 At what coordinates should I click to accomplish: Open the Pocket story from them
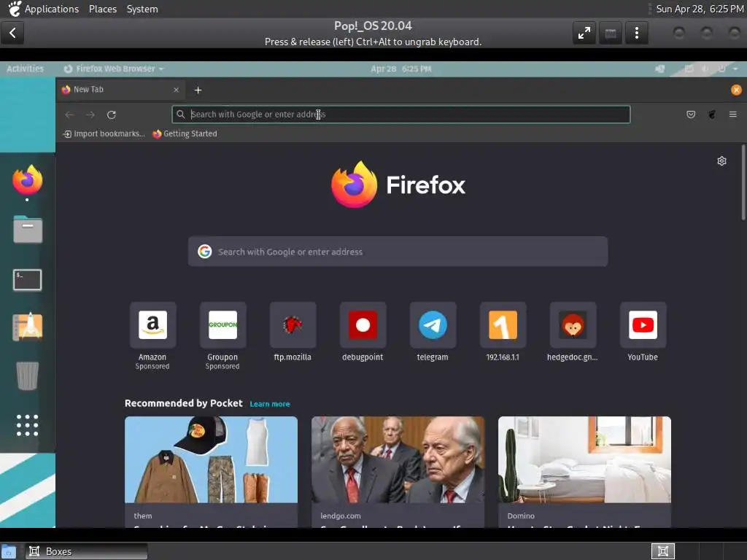point(211,472)
